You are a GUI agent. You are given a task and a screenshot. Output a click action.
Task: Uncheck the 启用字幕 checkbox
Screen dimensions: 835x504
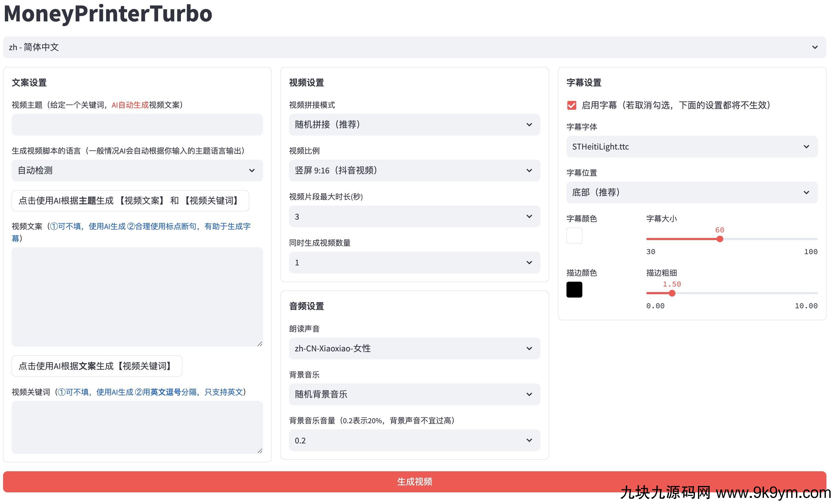tap(572, 106)
